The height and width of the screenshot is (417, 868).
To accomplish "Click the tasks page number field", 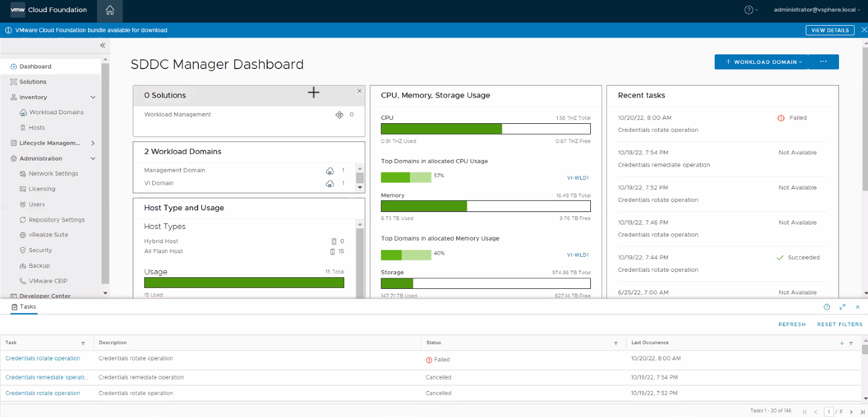I will pyautogui.click(x=829, y=412).
